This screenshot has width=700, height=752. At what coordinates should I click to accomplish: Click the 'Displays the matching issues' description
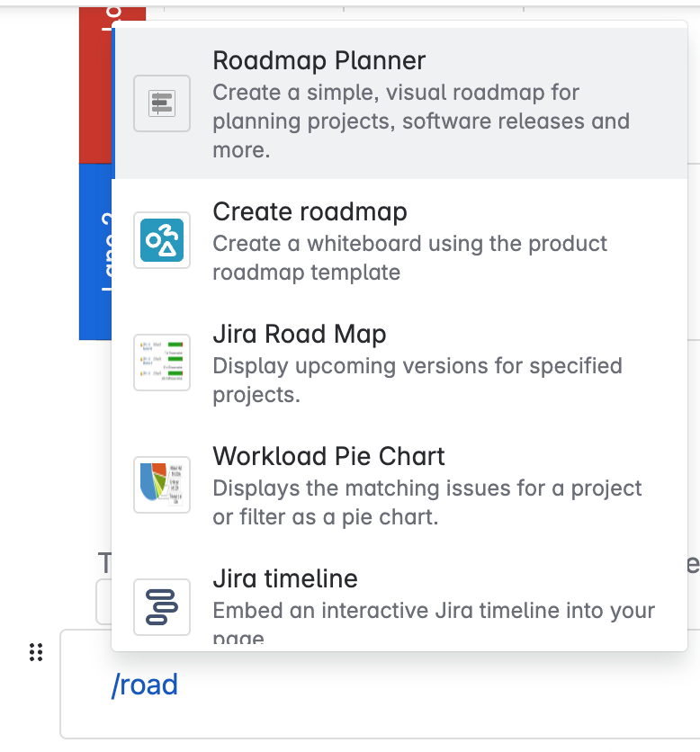pyautogui.click(x=427, y=503)
